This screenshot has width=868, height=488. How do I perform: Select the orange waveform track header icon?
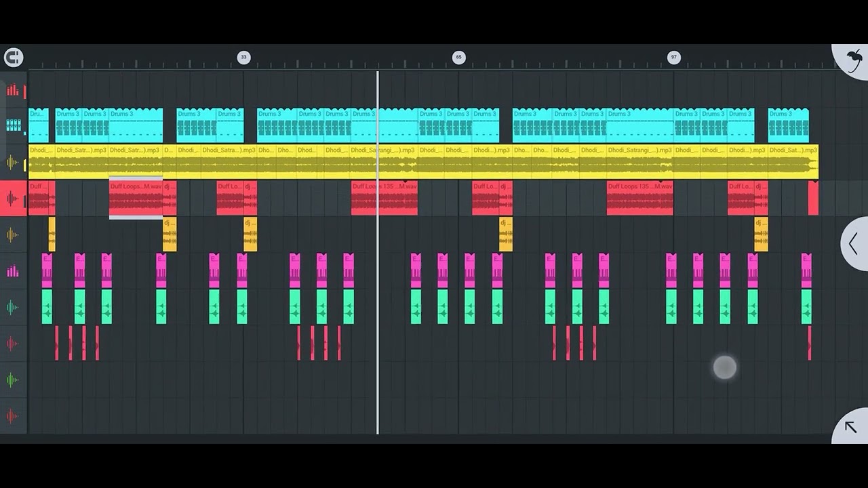click(13, 235)
